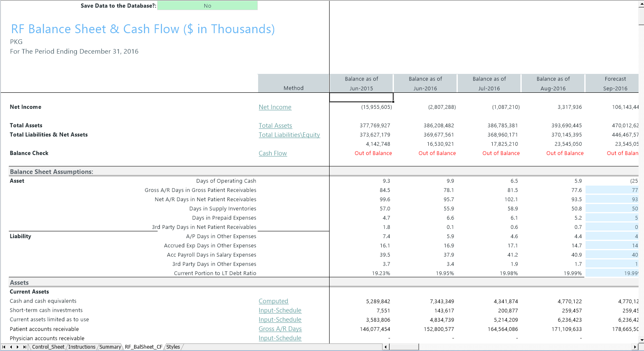
Task: Select short-term investments value 143,617
Action: click(444, 310)
